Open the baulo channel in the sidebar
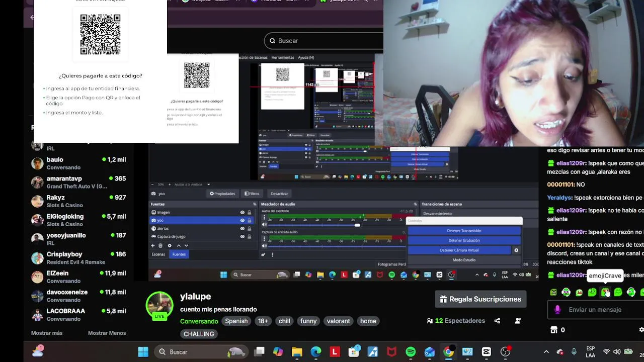Screen dimensions: 644x362 78,163
